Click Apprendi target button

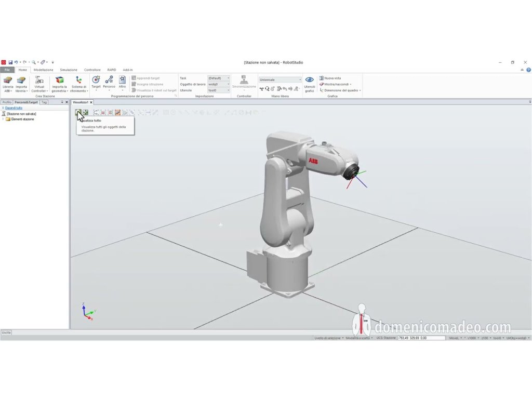[145, 78]
